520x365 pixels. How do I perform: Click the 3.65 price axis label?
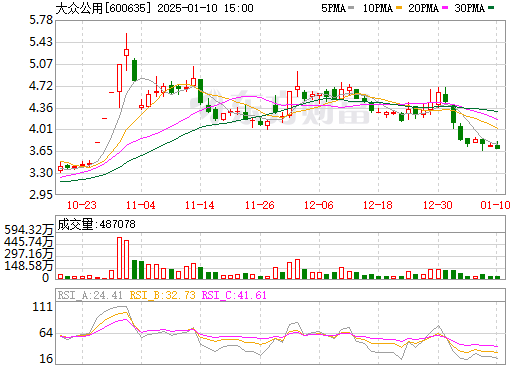41,151
